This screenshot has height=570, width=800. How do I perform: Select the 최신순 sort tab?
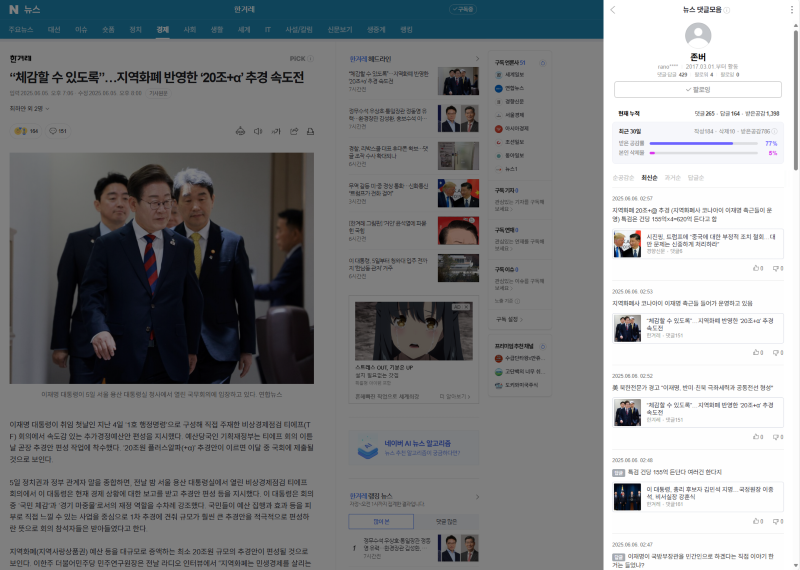(x=649, y=178)
